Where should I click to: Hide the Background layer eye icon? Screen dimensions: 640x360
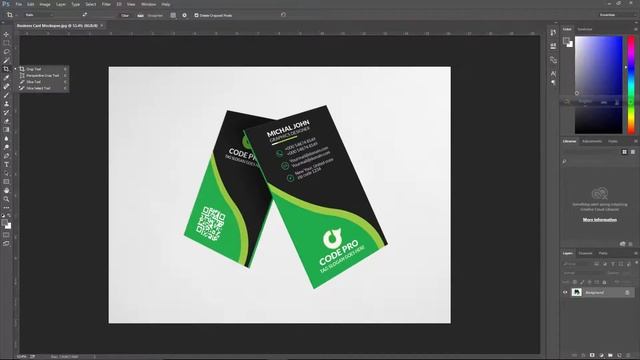click(x=565, y=292)
